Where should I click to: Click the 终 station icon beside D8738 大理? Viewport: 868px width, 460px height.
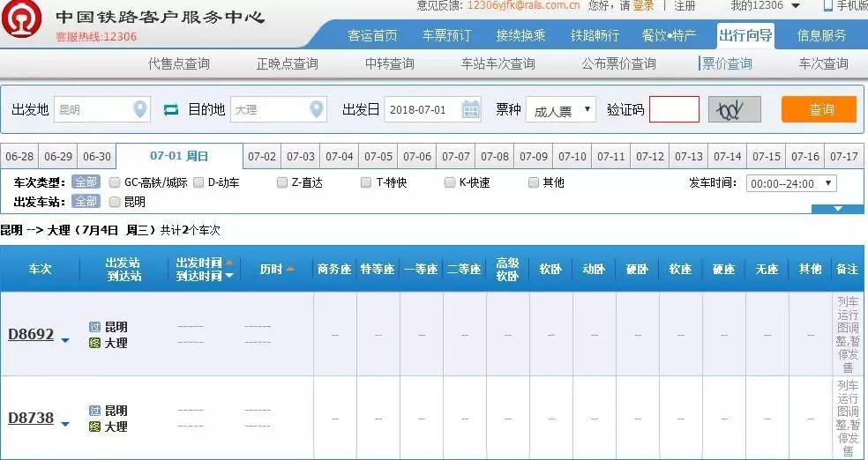pos(94,427)
